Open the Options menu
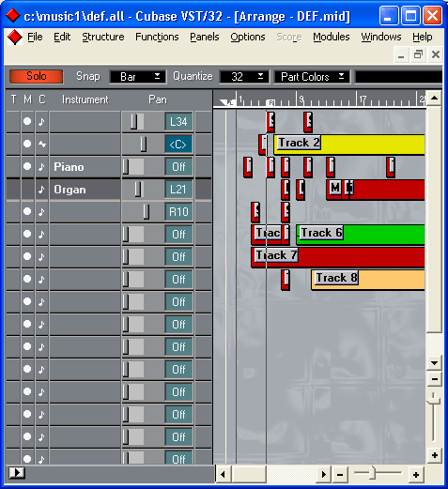Viewport: 448px width, 489px height. (248, 37)
